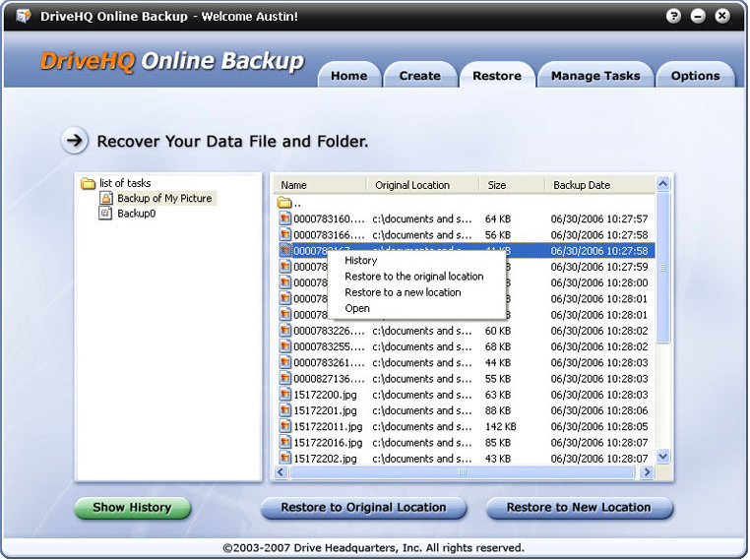Click the parent folder icon
Screen dimensions: 750x560
284,203
